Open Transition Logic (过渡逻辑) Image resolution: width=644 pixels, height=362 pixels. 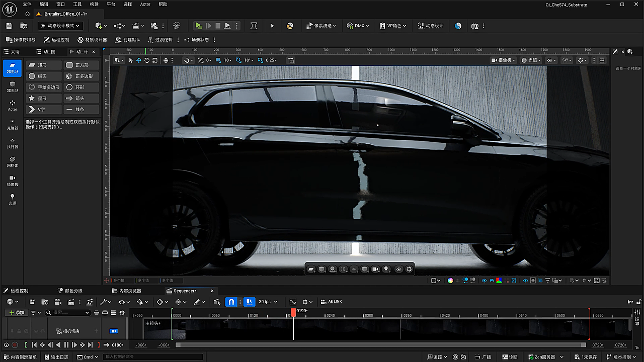click(160, 40)
